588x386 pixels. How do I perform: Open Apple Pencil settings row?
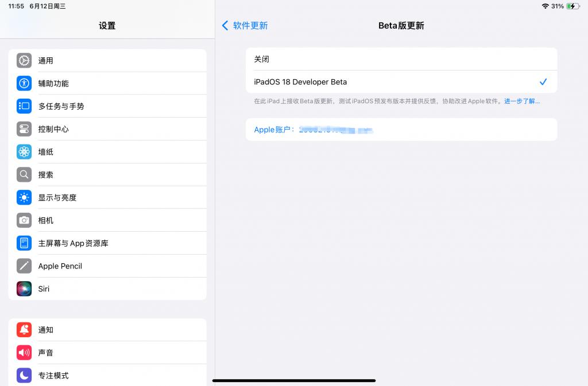(107, 266)
